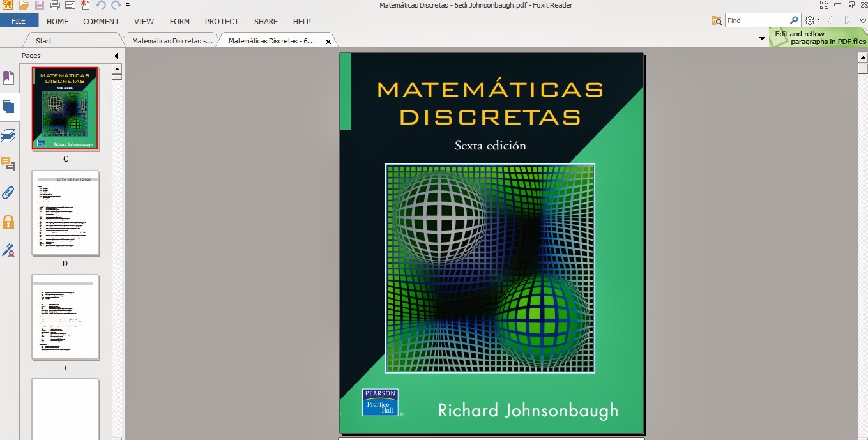Open the Pages thumbnails panel icon
This screenshot has width=868, height=440.
8,107
